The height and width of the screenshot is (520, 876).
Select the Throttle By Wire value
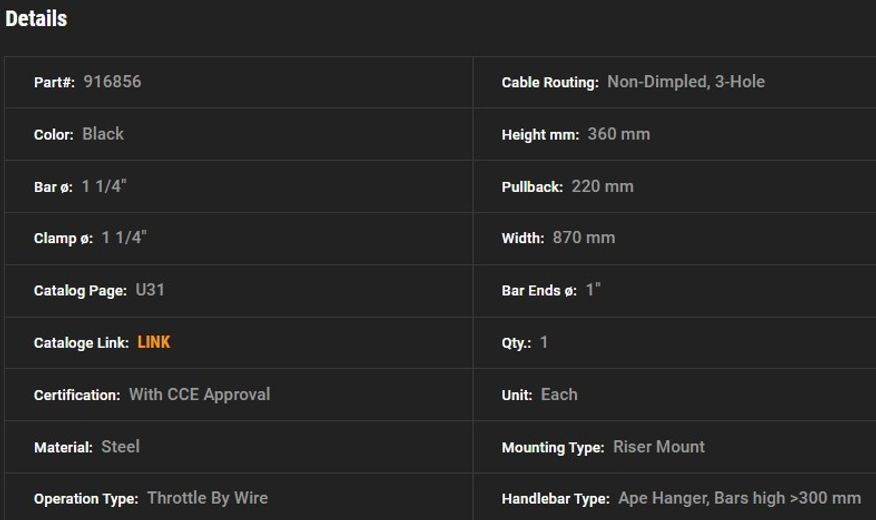(207, 498)
